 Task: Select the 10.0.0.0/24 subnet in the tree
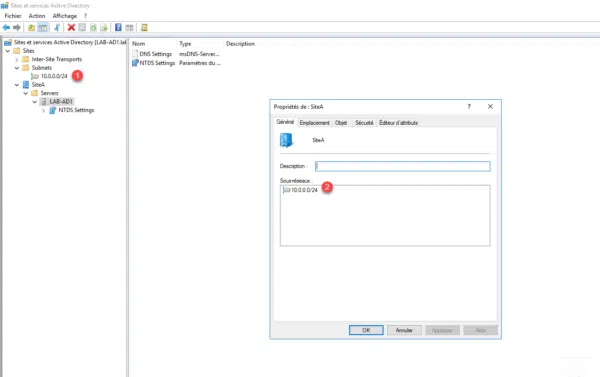click(x=54, y=76)
